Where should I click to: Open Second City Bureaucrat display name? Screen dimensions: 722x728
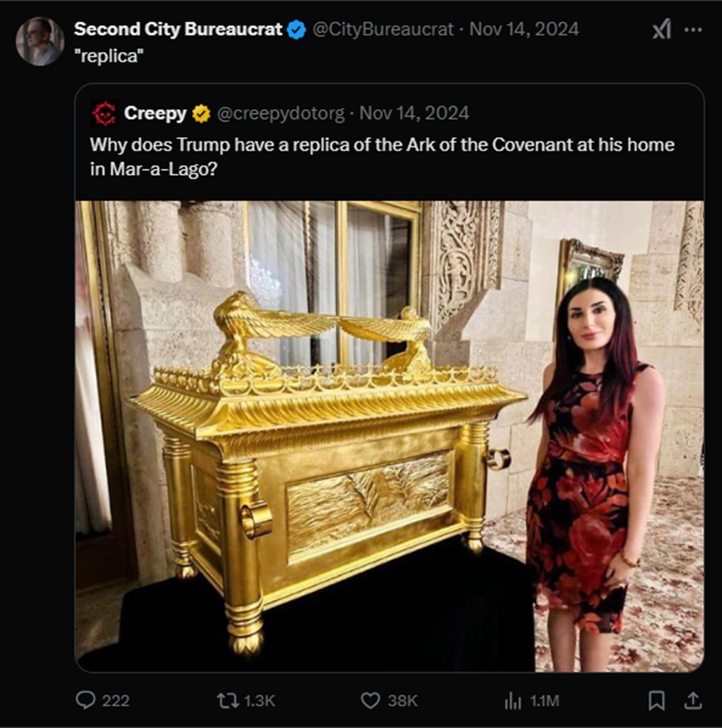[x=178, y=29]
